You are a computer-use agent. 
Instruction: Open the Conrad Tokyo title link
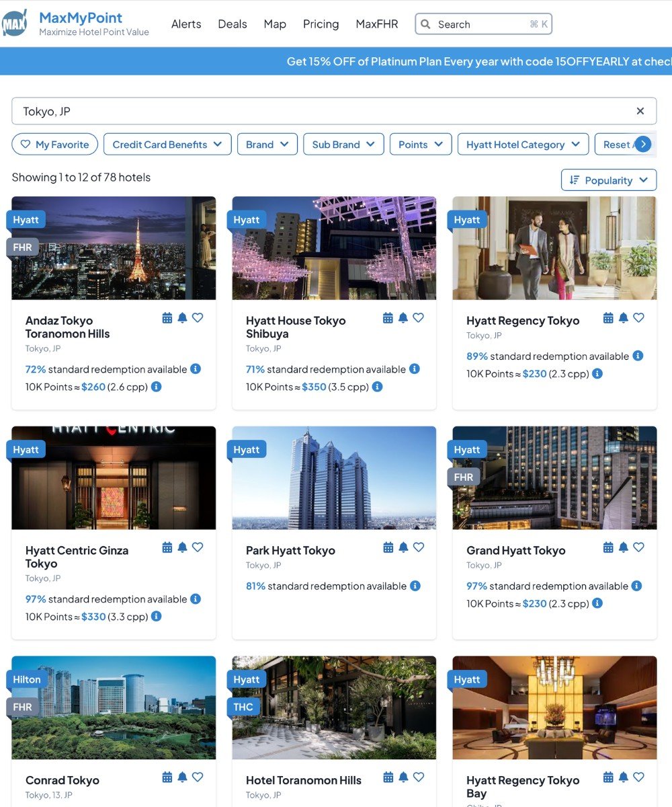pos(62,780)
